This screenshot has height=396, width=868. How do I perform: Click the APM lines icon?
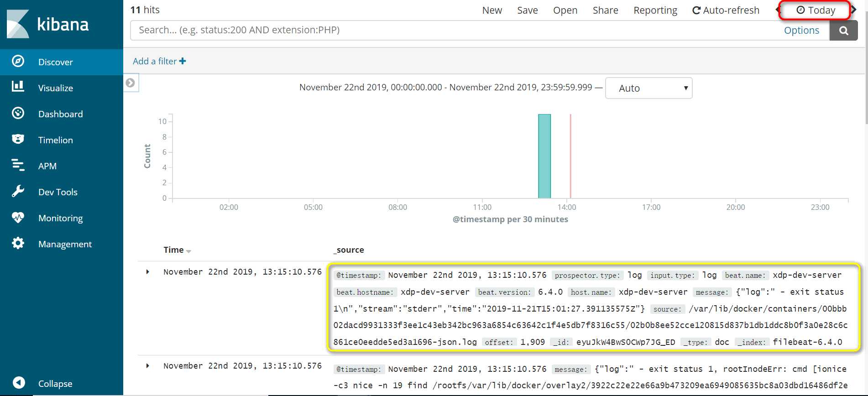[18, 165]
